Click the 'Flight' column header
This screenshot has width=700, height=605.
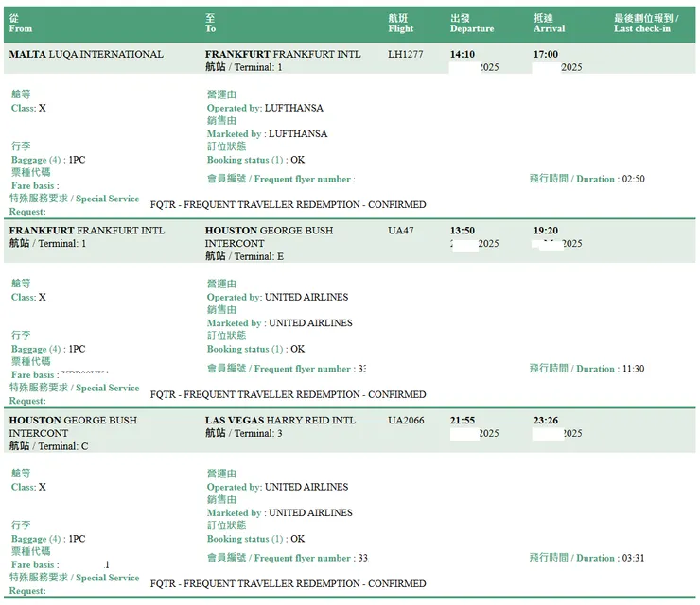[x=400, y=24]
